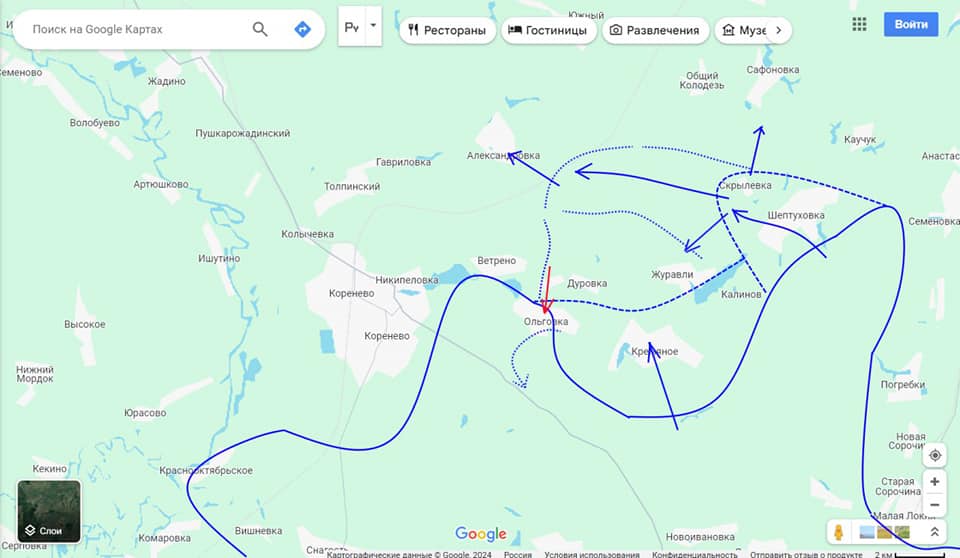Select the Гостиницы category chip
960x558 pixels.
pyautogui.click(x=549, y=30)
